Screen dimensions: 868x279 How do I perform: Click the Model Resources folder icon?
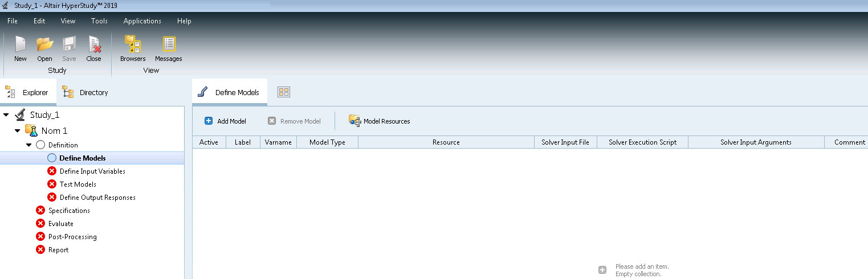pyautogui.click(x=355, y=121)
